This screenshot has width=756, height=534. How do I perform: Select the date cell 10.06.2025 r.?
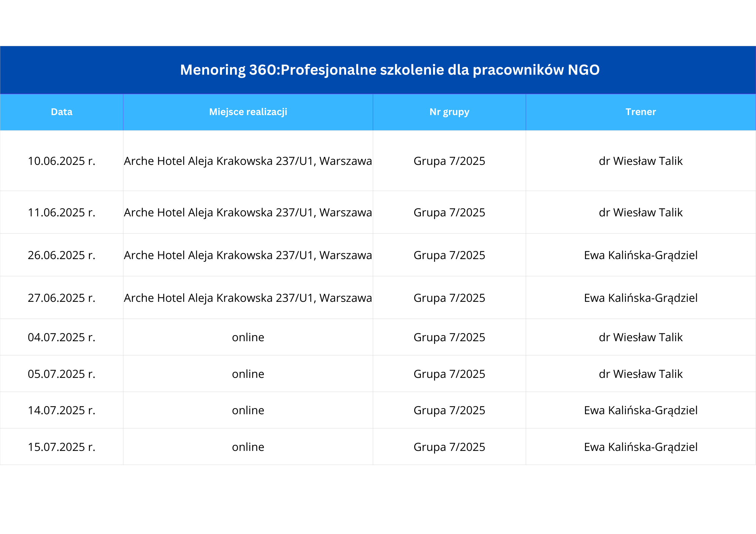coord(62,161)
